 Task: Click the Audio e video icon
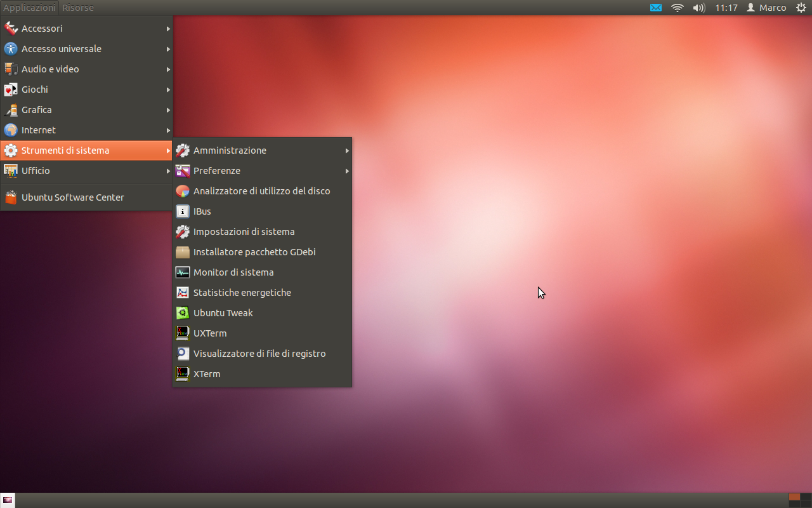point(10,69)
